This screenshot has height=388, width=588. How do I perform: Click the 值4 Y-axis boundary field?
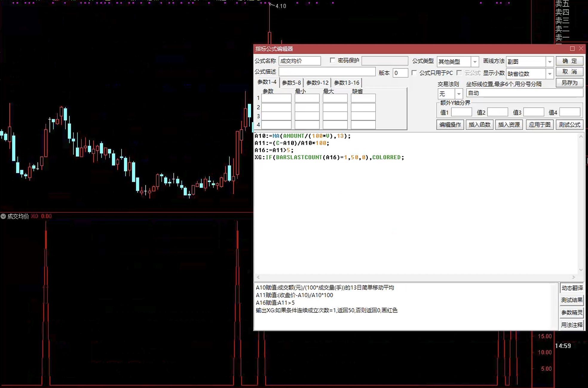[x=570, y=112]
